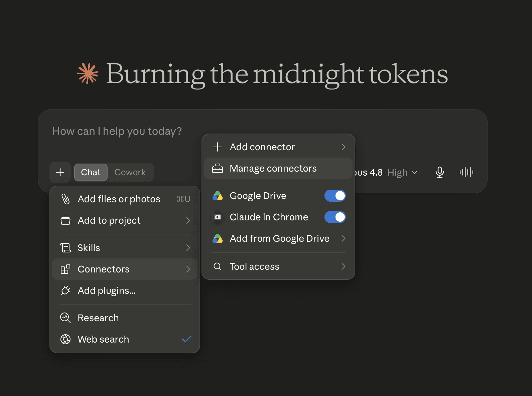532x396 pixels.
Task: Click the Manage connectors toolbox icon
Action: click(x=218, y=169)
